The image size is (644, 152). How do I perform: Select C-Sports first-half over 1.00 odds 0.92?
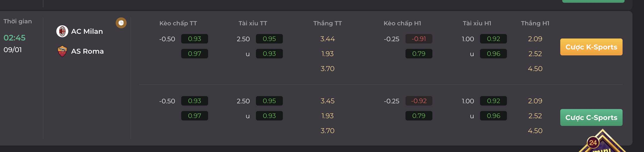tap(493, 101)
